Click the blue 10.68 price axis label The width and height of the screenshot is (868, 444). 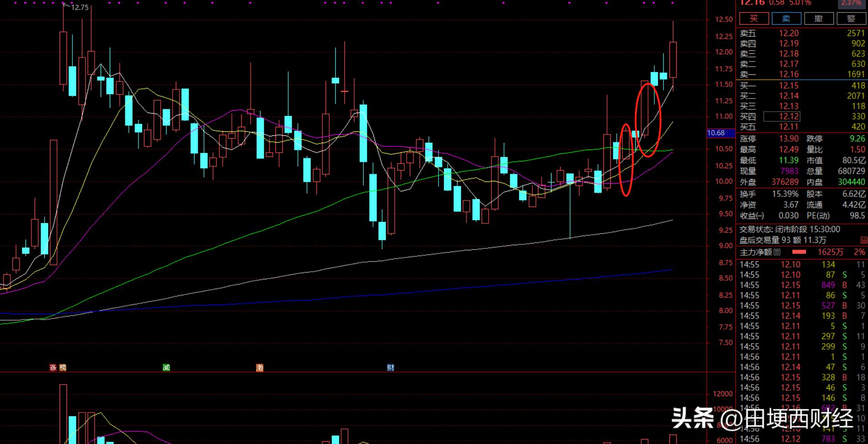pos(720,133)
